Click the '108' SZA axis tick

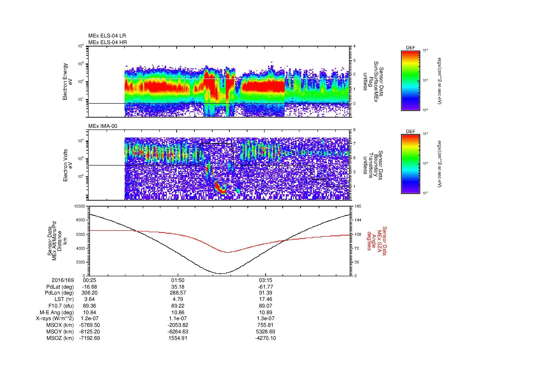tap(358, 234)
